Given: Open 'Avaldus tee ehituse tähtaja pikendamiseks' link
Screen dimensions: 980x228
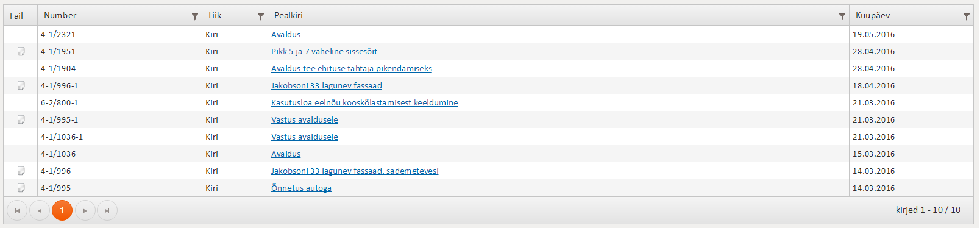Looking at the screenshot, I should (352, 68).
